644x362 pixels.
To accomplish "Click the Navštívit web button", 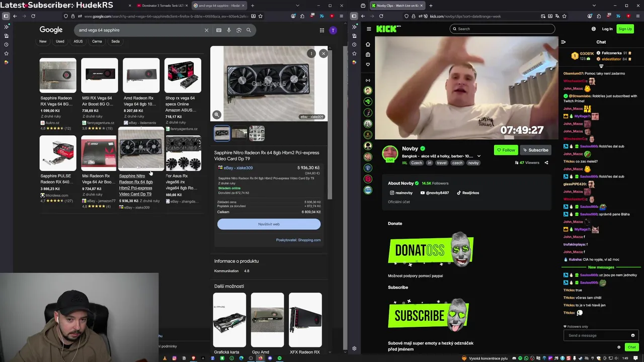I will pos(269,224).
